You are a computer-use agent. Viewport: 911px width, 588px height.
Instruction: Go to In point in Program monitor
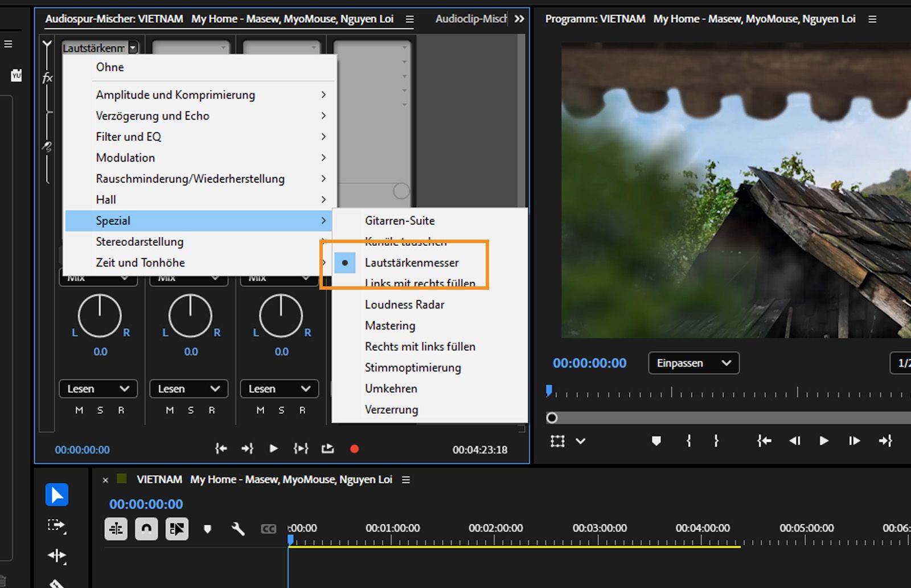pyautogui.click(x=764, y=441)
